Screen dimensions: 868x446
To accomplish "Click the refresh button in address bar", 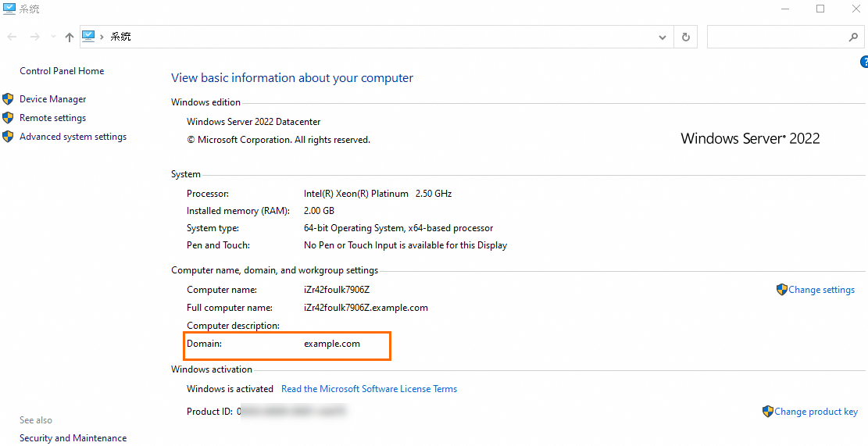I will 686,37.
